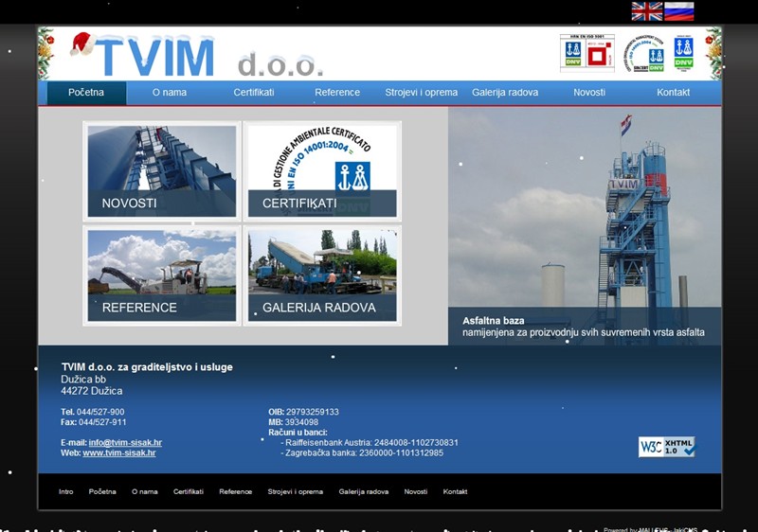Click Strojevi i oprema footer link
758x532 pixels.
tap(296, 491)
